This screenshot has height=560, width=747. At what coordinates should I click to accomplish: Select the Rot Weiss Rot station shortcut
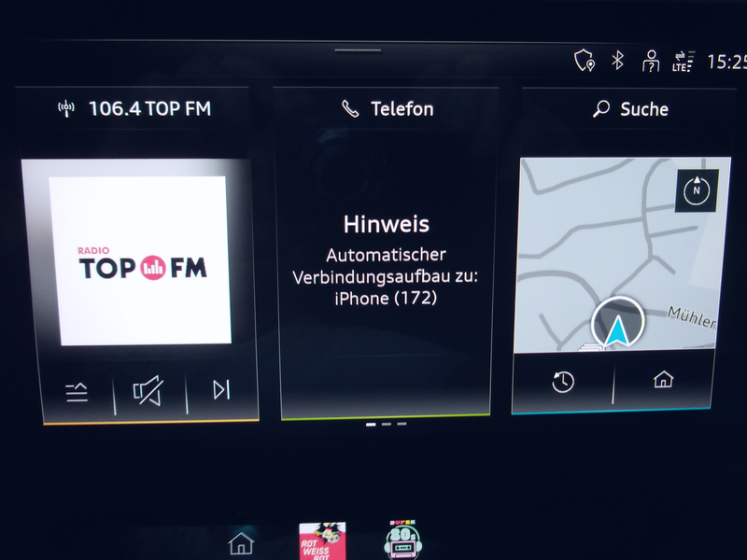click(322, 541)
